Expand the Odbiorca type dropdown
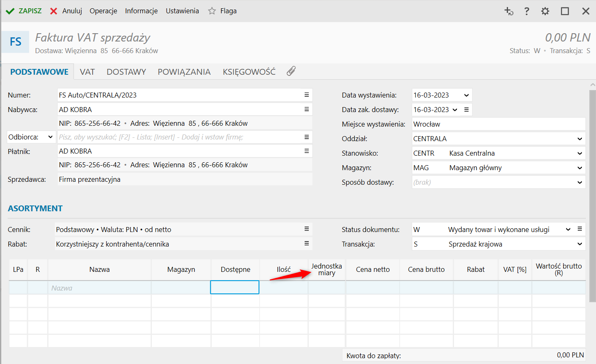This screenshot has height=364, width=596. 50,137
